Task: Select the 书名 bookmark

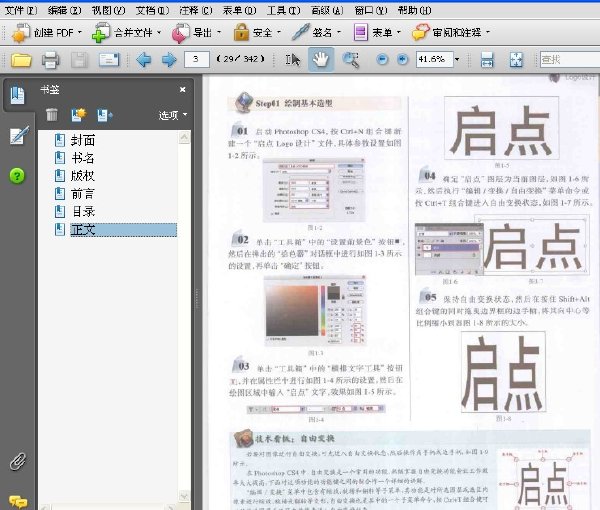Action: [83, 158]
